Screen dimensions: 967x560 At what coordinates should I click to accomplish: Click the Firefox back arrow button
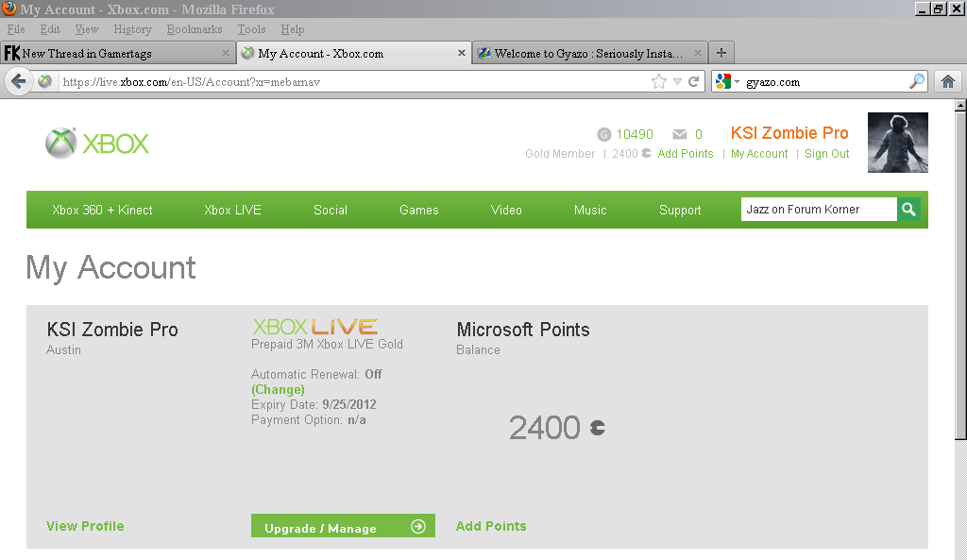tap(19, 81)
